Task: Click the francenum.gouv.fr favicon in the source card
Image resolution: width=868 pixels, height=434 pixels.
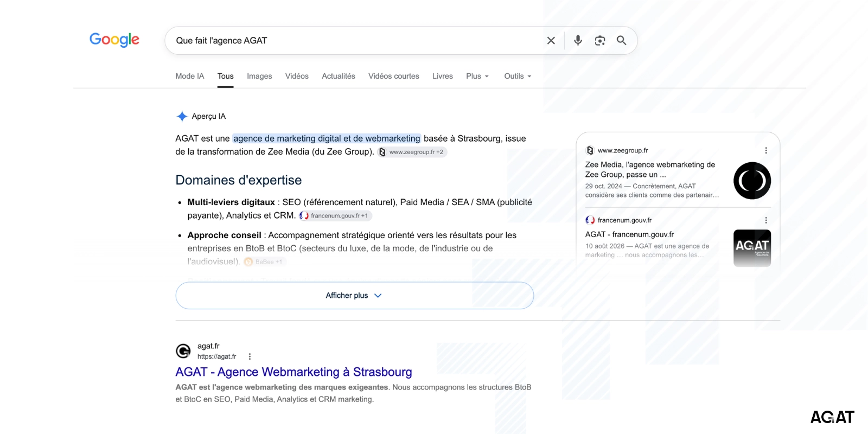Action: (x=590, y=220)
